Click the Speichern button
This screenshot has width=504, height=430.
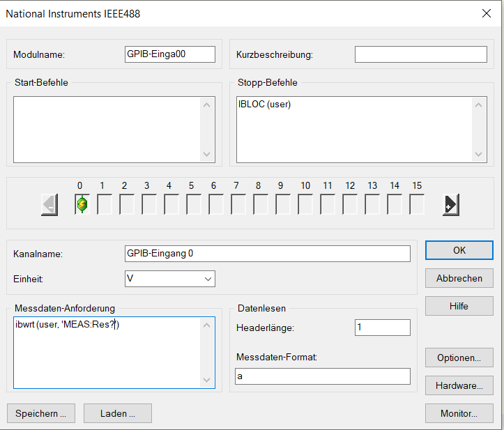point(41,413)
